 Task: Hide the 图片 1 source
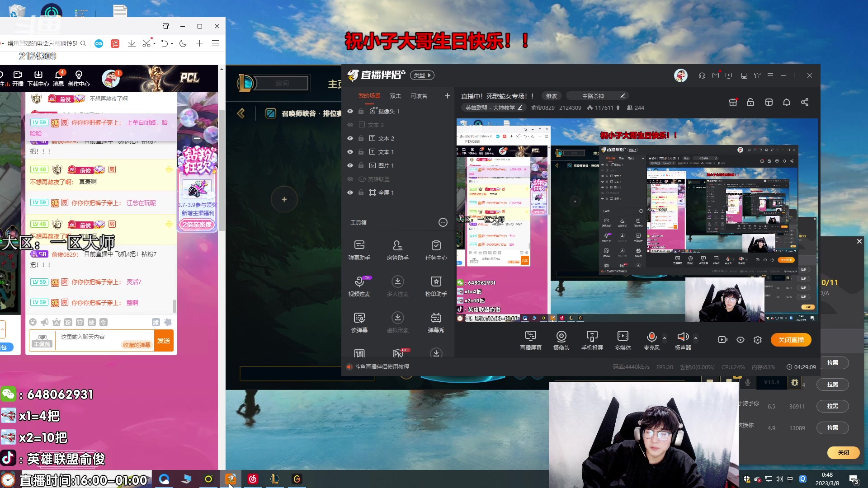coord(350,165)
